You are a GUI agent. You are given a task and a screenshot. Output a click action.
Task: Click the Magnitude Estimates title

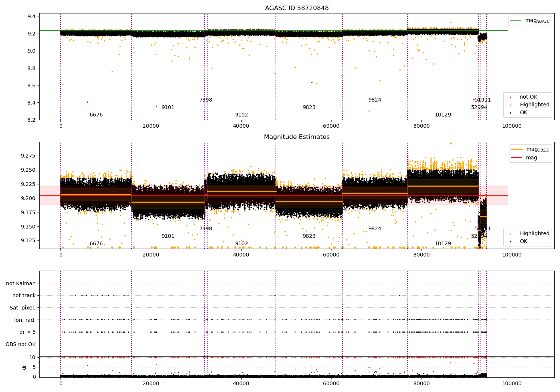click(297, 137)
